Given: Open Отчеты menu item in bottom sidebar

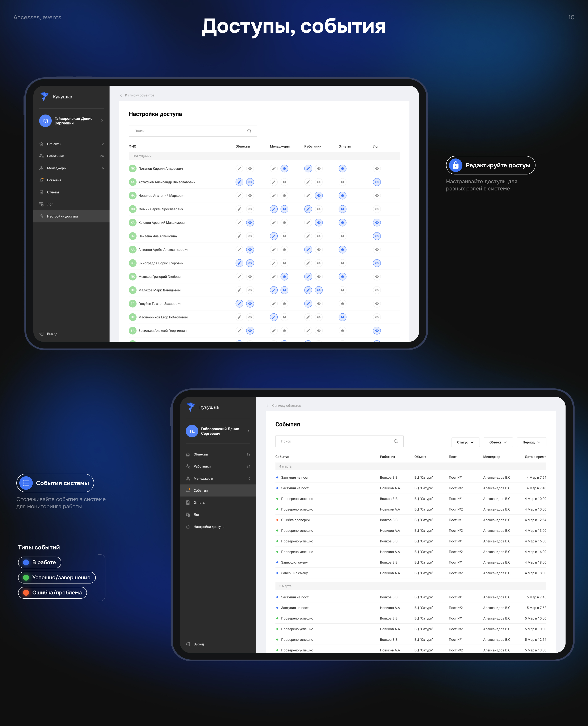Looking at the screenshot, I should (x=199, y=503).
